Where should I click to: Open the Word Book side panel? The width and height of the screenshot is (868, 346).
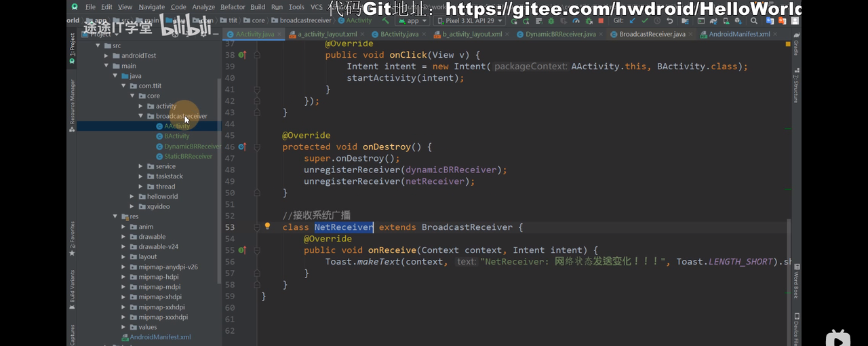pyautogui.click(x=796, y=281)
